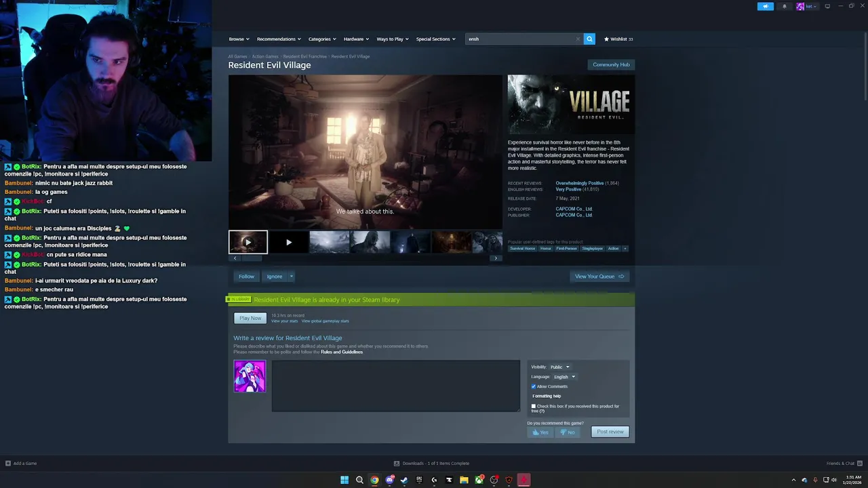Open the account name dropdown in the title bar
This screenshot has height=488, width=868.
tap(810, 6)
